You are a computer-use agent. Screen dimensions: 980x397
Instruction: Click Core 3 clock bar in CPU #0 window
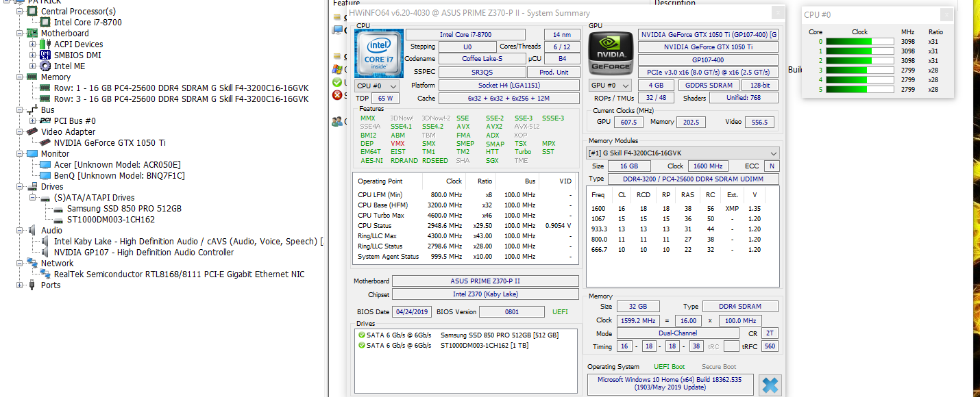(x=859, y=70)
